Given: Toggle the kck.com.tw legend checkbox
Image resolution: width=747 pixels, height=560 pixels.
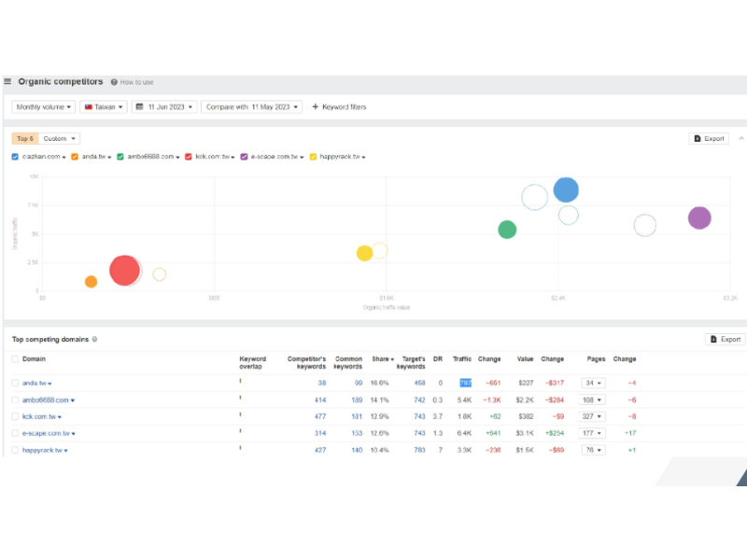Looking at the screenshot, I should (190, 157).
